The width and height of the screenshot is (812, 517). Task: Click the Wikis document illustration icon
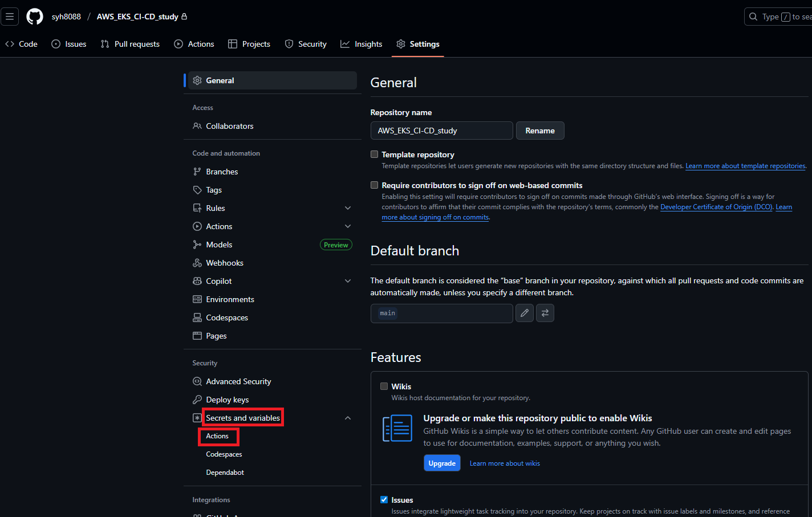coord(397,429)
